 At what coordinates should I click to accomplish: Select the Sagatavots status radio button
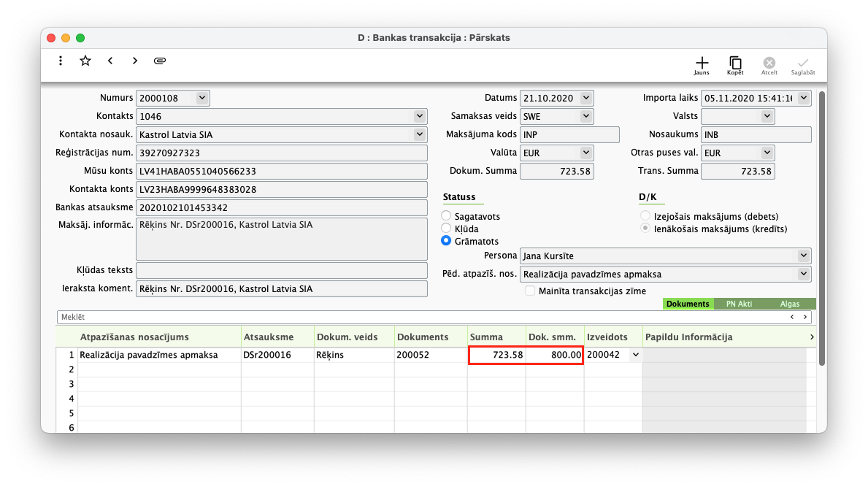click(446, 216)
